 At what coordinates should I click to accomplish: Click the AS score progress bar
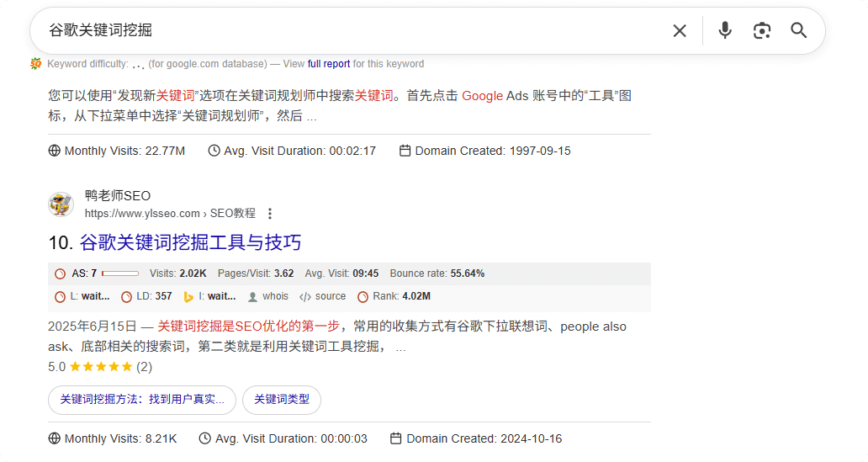[x=120, y=273]
